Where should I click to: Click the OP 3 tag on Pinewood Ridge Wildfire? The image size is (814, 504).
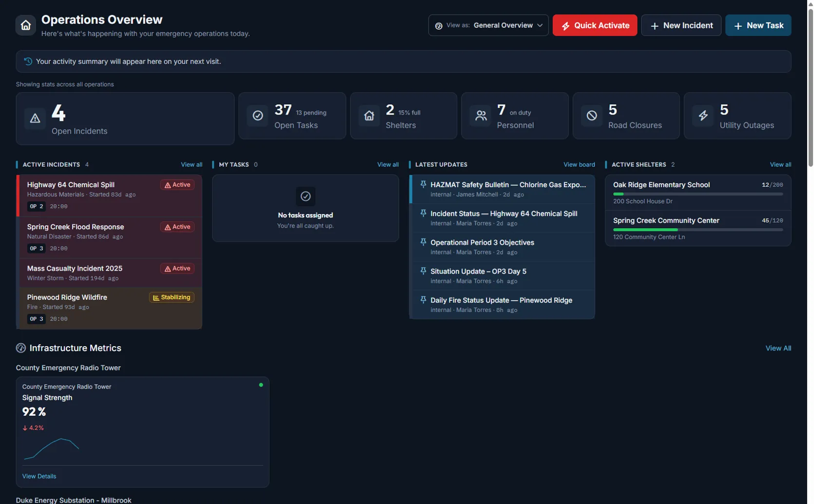(36, 319)
